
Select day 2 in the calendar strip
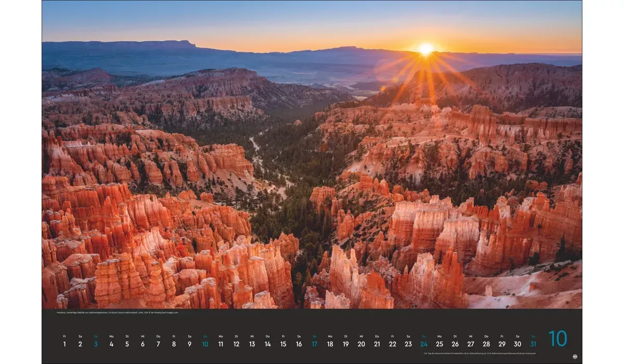point(80,344)
